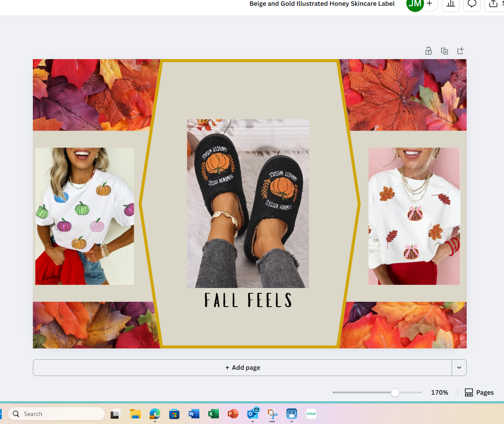Image resolution: width=504 pixels, height=424 pixels.
Task: Click the Windows taskbar Search box
Action: [x=56, y=414]
